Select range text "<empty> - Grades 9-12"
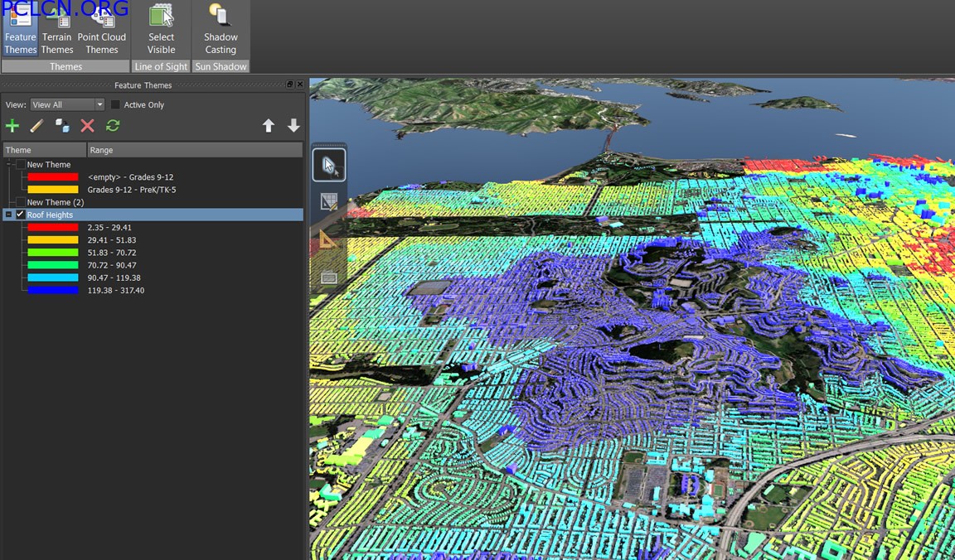 [131, 177]
